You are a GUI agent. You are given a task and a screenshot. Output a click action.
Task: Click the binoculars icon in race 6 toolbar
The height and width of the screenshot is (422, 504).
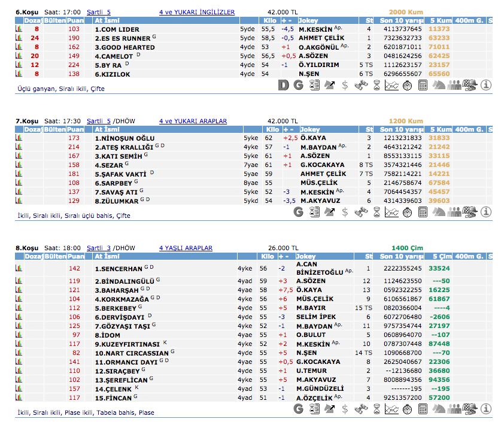point(361,85)
